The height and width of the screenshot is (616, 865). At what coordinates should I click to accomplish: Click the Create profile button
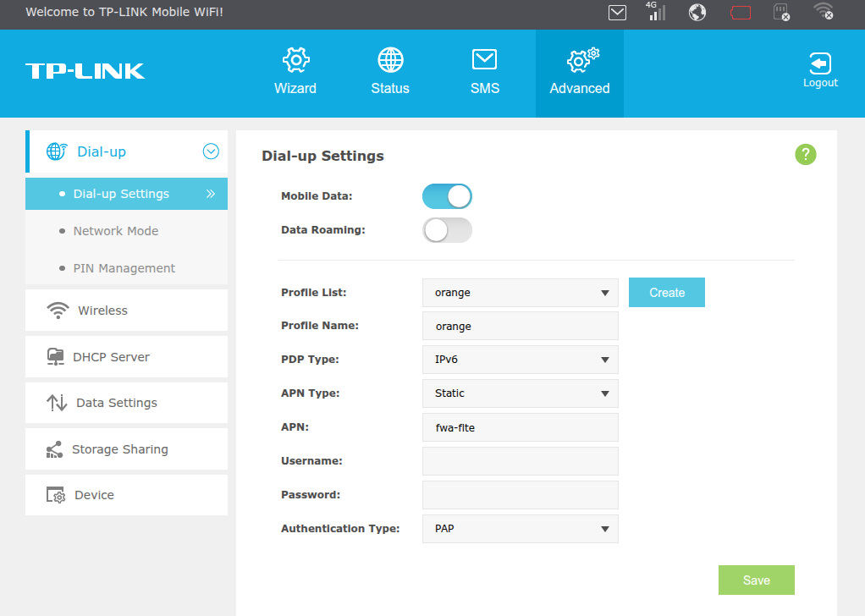(x=667, y=292)
